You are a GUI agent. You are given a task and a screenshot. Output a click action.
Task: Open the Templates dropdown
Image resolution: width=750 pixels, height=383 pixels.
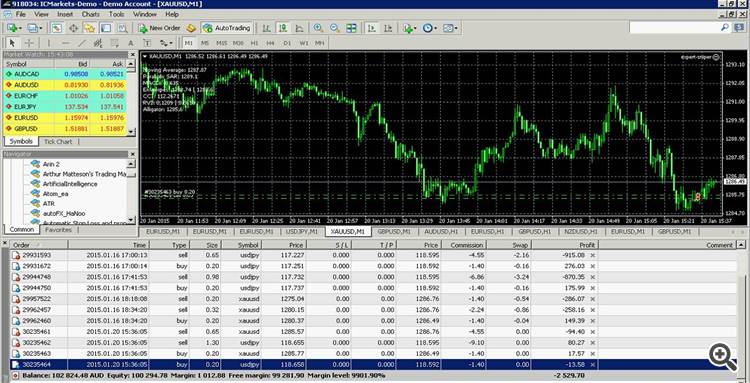(450, 28)
